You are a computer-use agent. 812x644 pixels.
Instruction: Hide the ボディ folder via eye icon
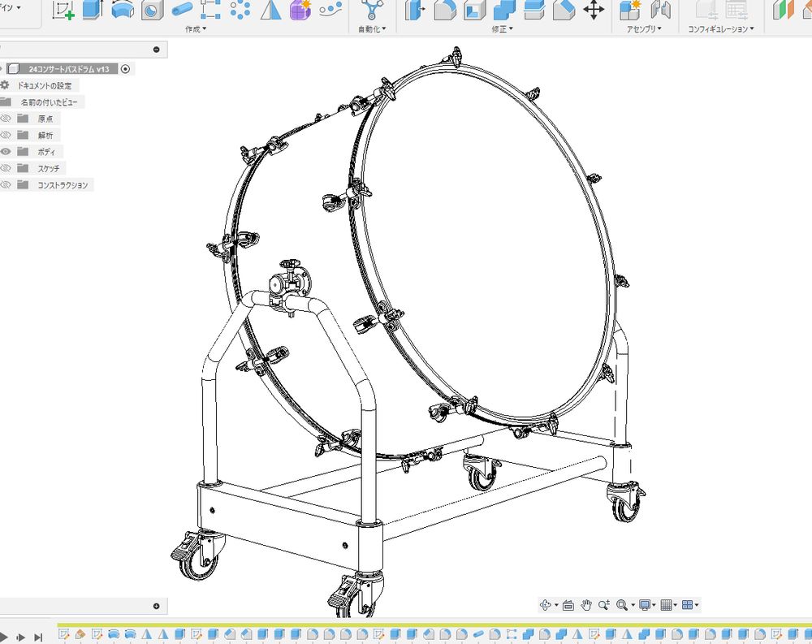point(6,152)
